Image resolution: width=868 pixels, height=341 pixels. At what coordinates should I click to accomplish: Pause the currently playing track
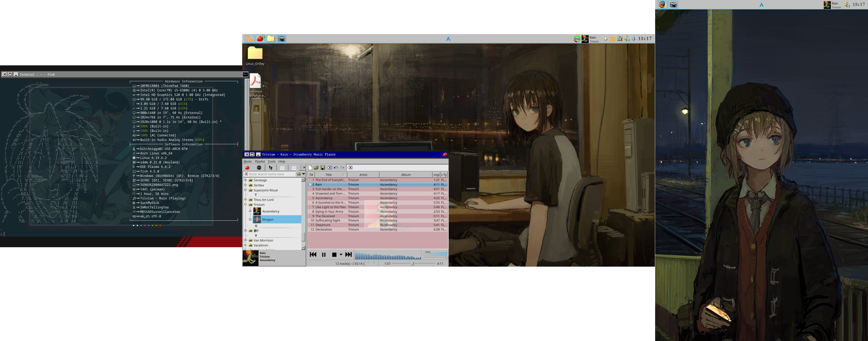pos(324,255)
